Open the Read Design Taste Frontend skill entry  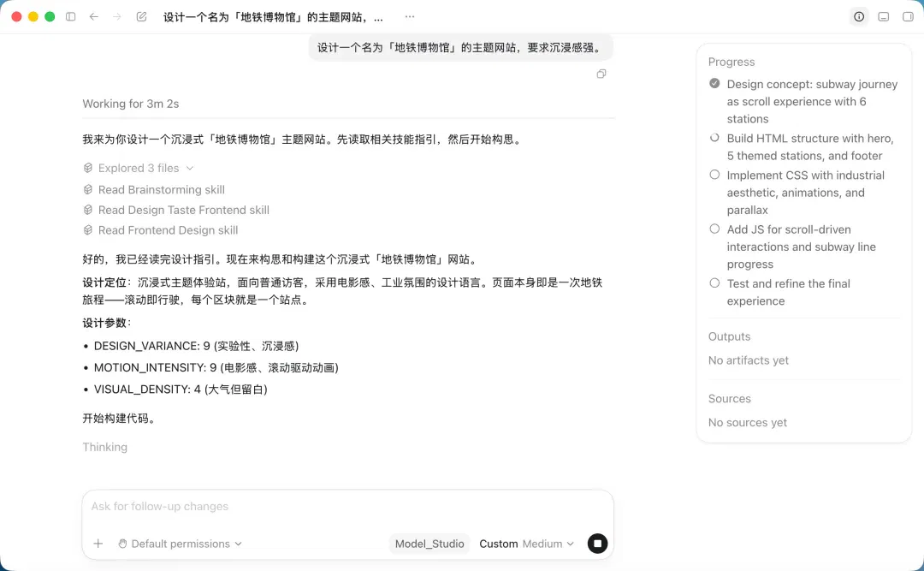coord(184,210)
